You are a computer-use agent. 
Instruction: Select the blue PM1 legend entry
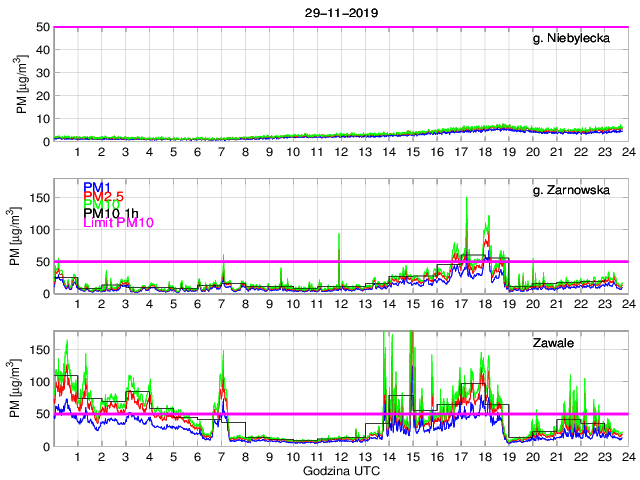[x=96, y=187]
